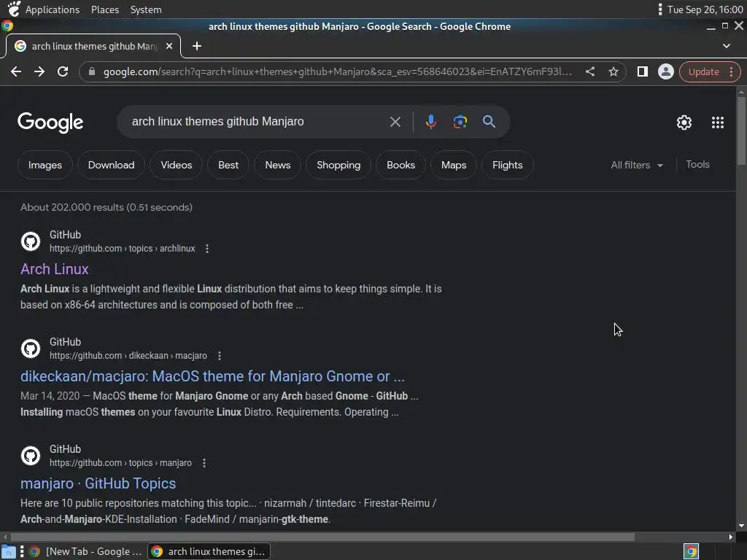
Task: Click the github.com dikeckaan macjaro URL
Action: point(128,356)
